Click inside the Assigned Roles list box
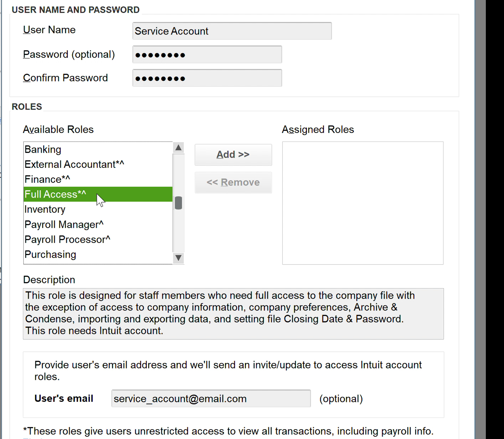The width and height of the screenshot is (504, 439). pyautogui.click(x=363, y=203)
